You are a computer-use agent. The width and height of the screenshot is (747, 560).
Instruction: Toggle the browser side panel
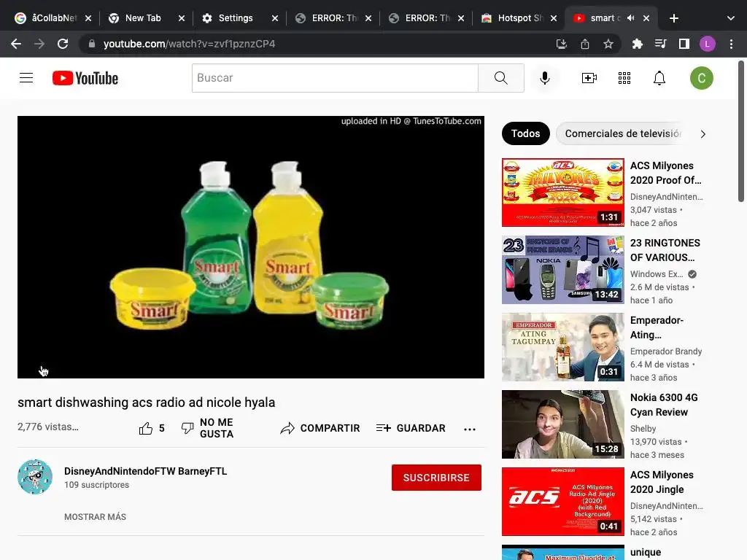(x=684, y=44)
